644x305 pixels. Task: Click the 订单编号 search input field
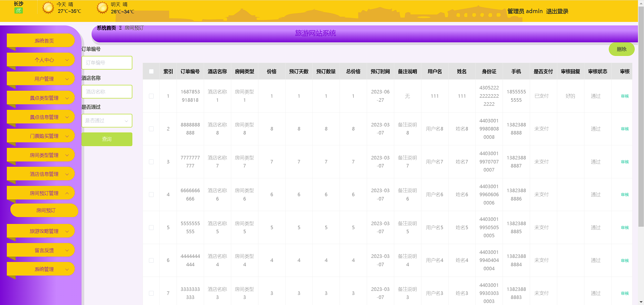107,63
